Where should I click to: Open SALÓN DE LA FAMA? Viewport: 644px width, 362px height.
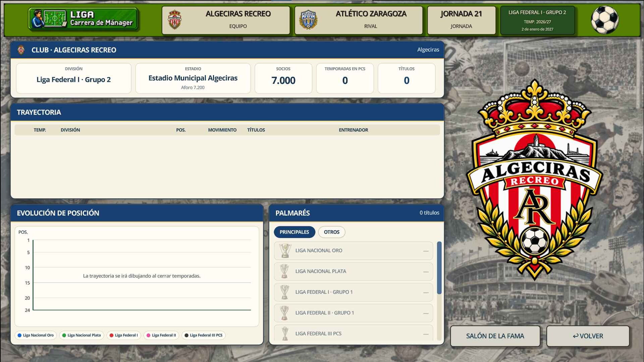coord(495,336)
